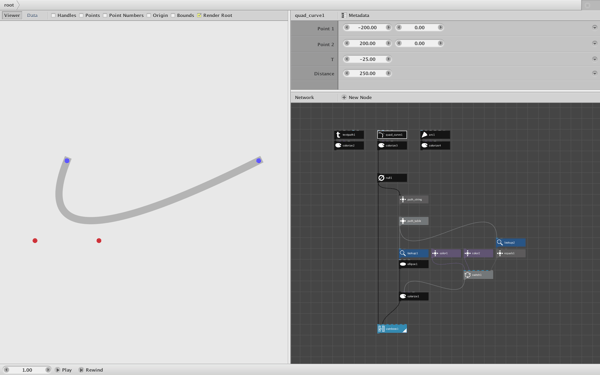
Task: Select the textpath1 node
Action: [349, 135]
